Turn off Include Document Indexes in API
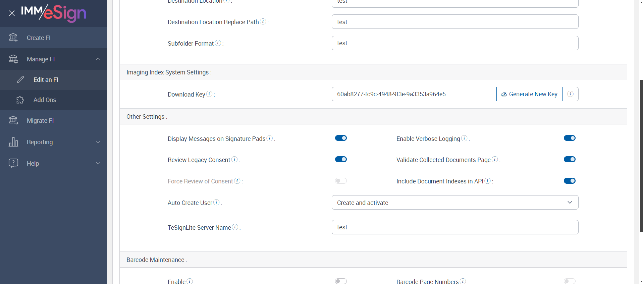Screen dimensions: 644x284 point(570,181)
